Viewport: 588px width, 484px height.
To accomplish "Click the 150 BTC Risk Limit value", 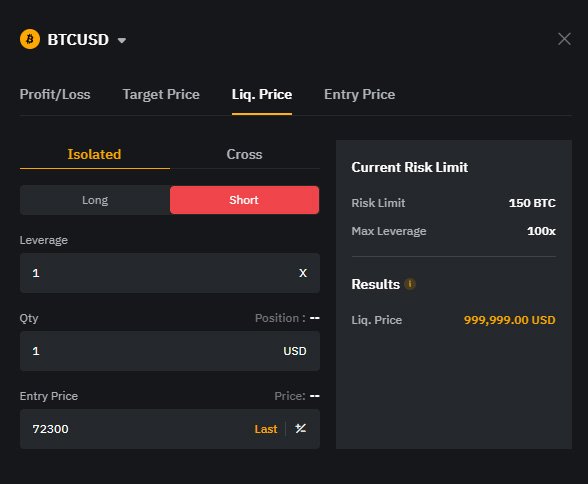I will point(532,203).
